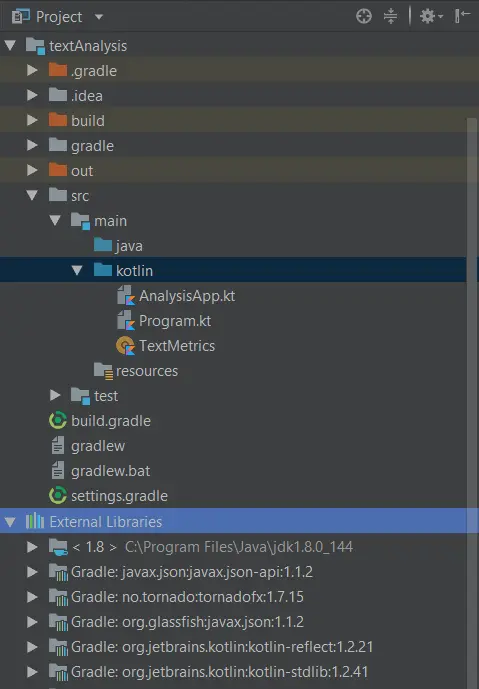The image size is (479, 689).
Task: Click the TextMetrics Kotlin class icon
Action: pyautogui.click(x=126, y=346)
